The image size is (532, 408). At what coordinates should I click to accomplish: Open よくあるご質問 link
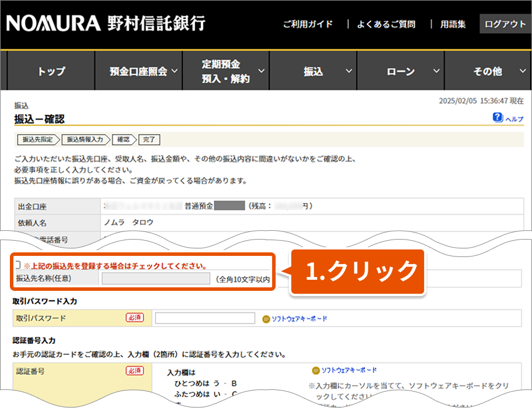tap(387, 24)
